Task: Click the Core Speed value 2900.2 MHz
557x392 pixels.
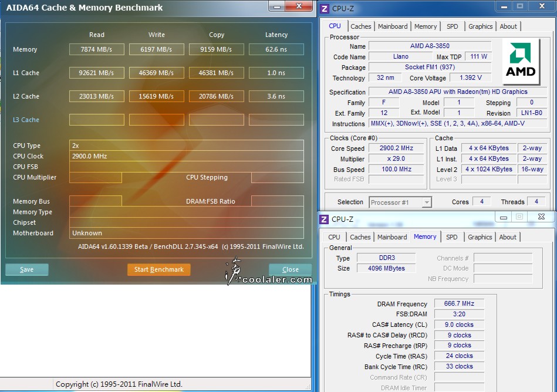Action: coord(396,148)
